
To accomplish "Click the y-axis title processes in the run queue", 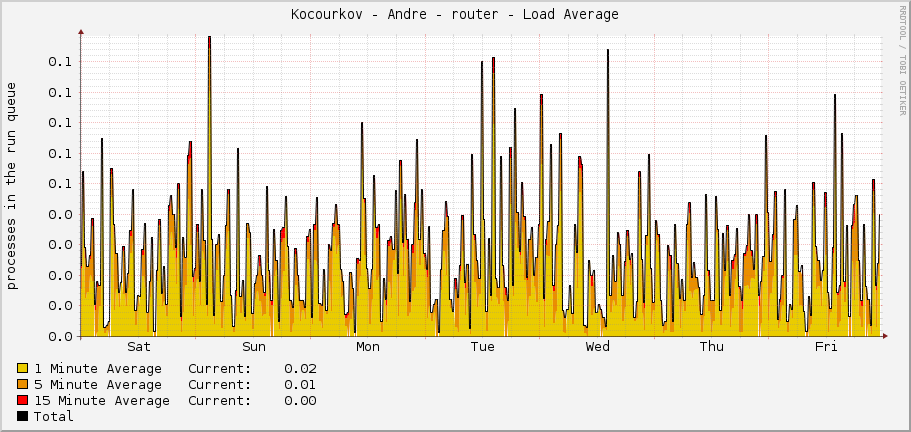I will pyautogui.click(x=12, y=186).
